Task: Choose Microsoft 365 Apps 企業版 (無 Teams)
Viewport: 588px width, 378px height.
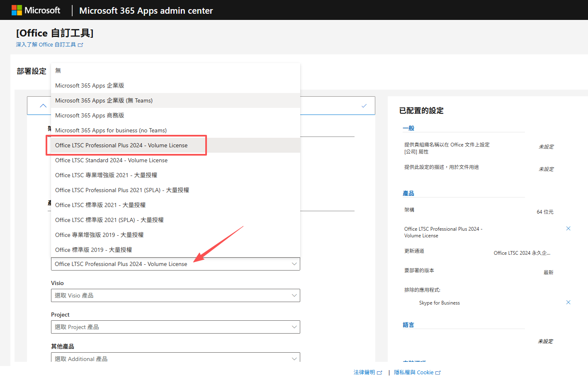Action: 175,100
